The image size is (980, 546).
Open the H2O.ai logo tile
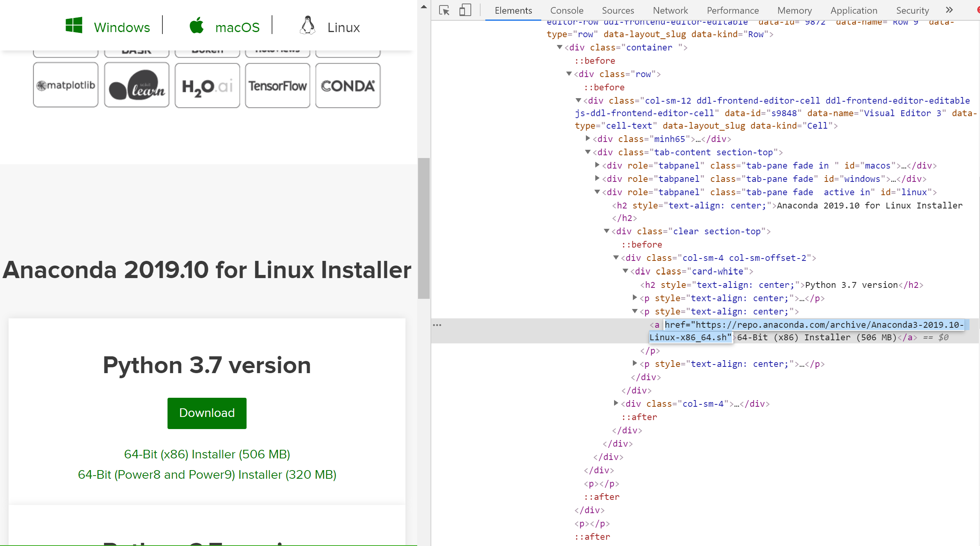tap(207, 85)
